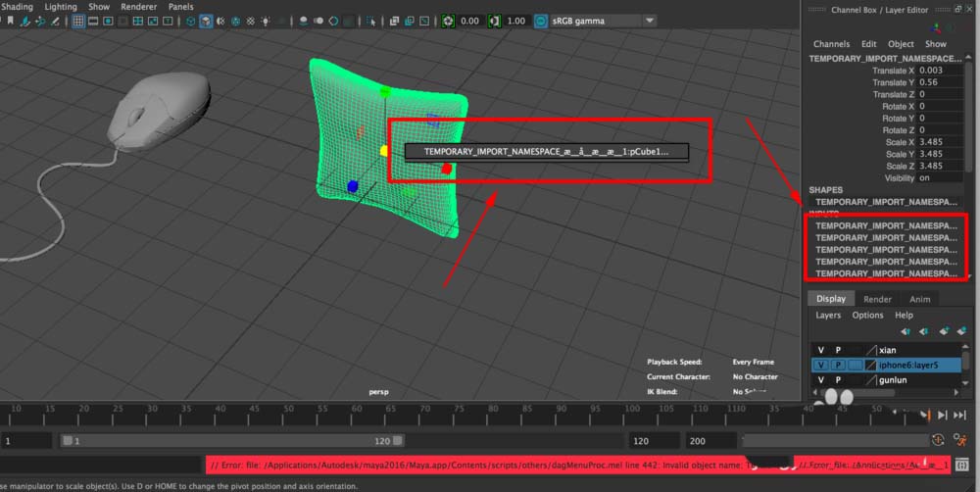Click the image plane icon in panel toolbar
Image resolution: width=980 pixels, height=492 pixels.
point(25,21)
